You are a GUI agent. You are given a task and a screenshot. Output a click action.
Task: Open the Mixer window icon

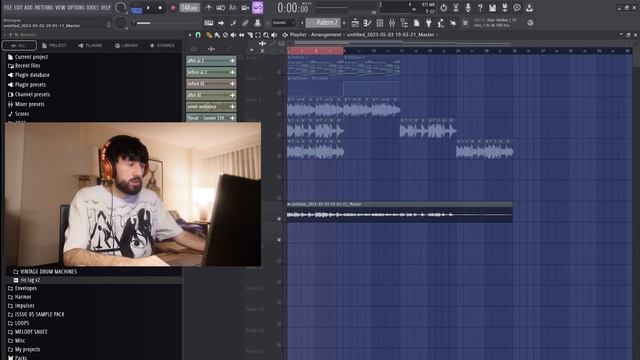pos(392,23)
